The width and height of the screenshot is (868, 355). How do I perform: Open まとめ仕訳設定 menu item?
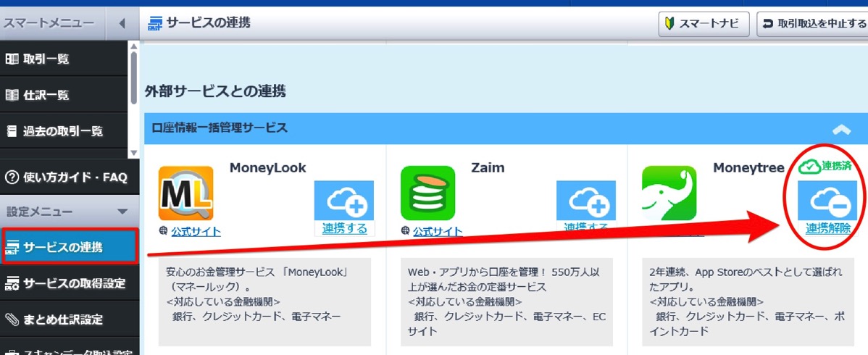coord(70,319)
